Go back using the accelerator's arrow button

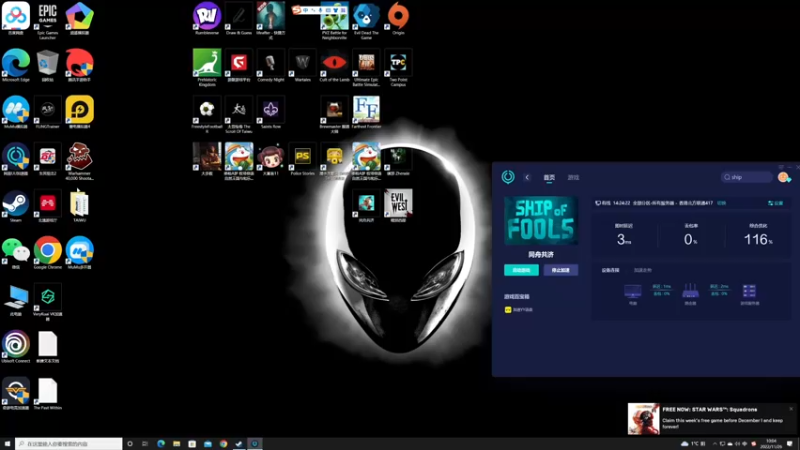527,178
